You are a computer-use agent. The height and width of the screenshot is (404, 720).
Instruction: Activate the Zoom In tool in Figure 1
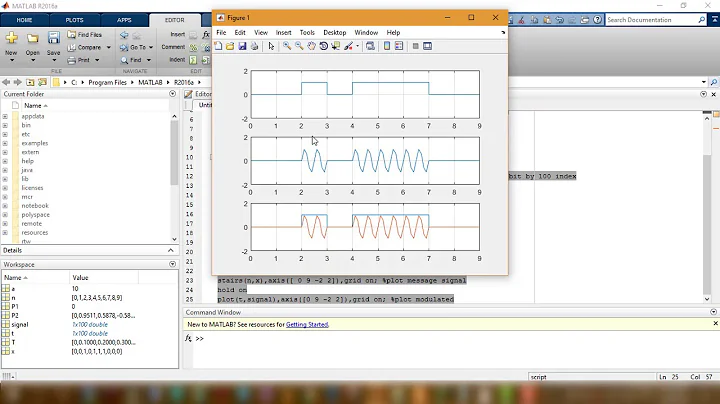click(287, 46)
